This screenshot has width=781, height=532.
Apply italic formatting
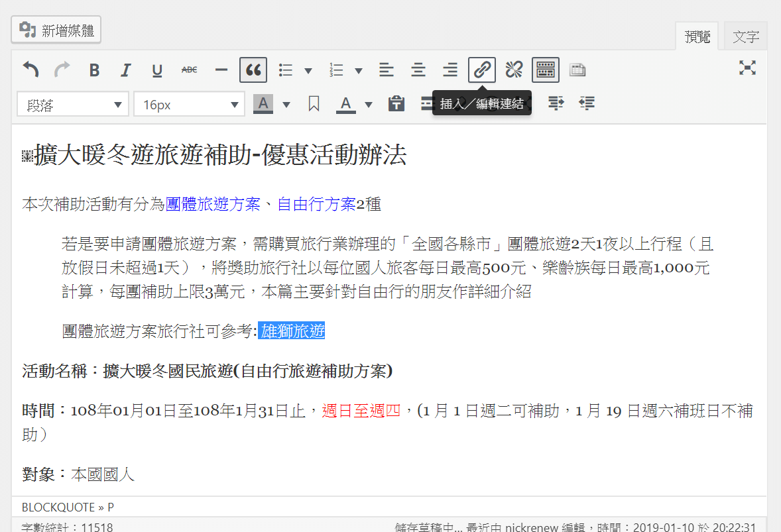pos(125,70)
